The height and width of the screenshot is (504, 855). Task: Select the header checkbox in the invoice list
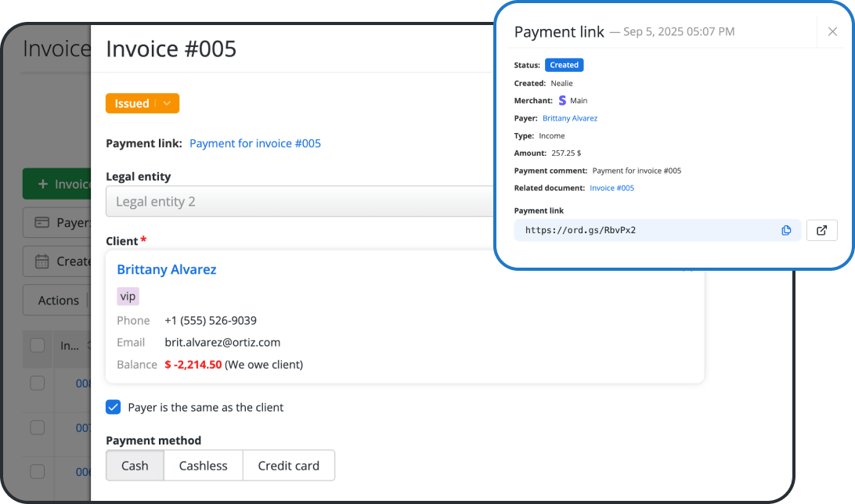pos(36,345)
